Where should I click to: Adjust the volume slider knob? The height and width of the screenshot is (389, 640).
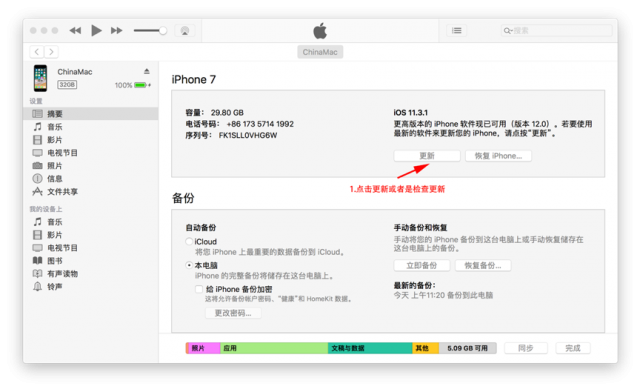click(x=163, y=31)
